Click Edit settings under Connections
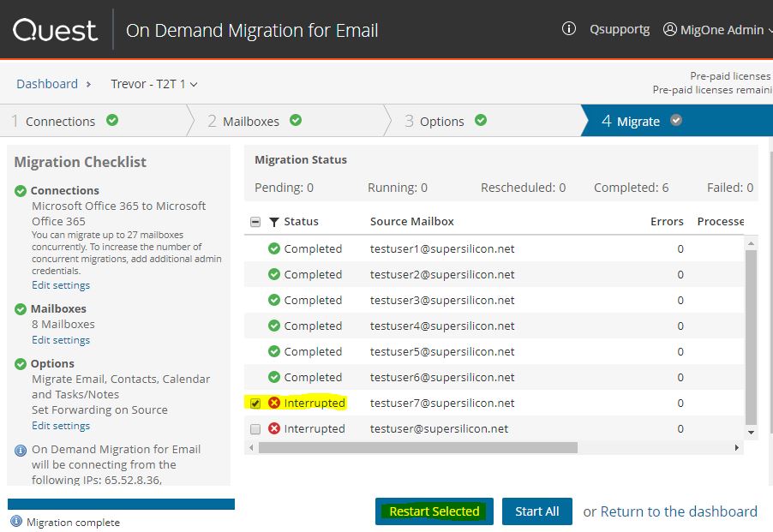This screenshot has height=532, width=773. tap(61, 285)
